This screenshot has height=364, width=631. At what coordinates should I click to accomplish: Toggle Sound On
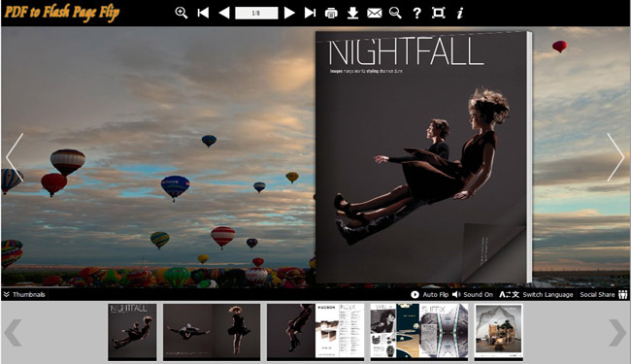click(473, 294)
